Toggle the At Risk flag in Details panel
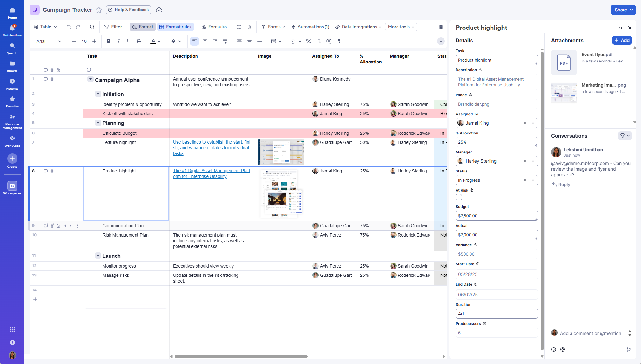The height and width of the screenshot is (364, 641). 458,197
